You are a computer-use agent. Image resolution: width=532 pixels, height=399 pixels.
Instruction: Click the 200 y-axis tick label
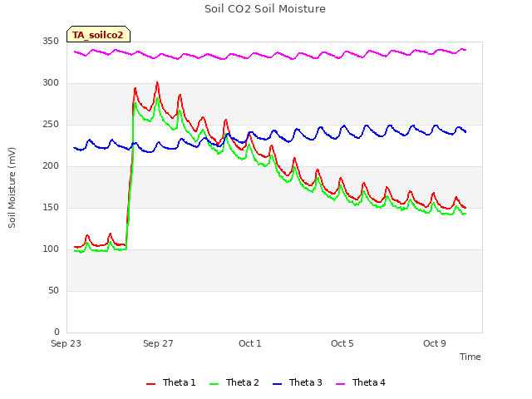click(x=51, y=166)
